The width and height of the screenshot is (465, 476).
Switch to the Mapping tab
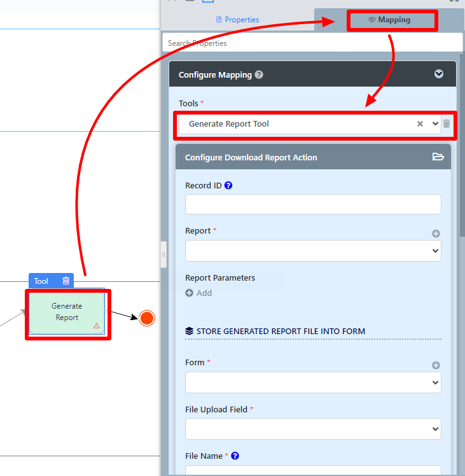(389, 20)
